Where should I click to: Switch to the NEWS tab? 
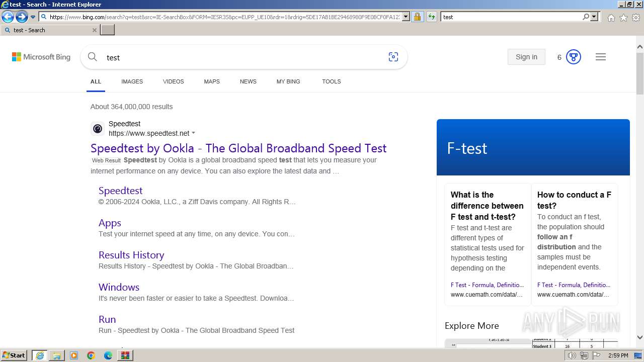coord(248,81)
